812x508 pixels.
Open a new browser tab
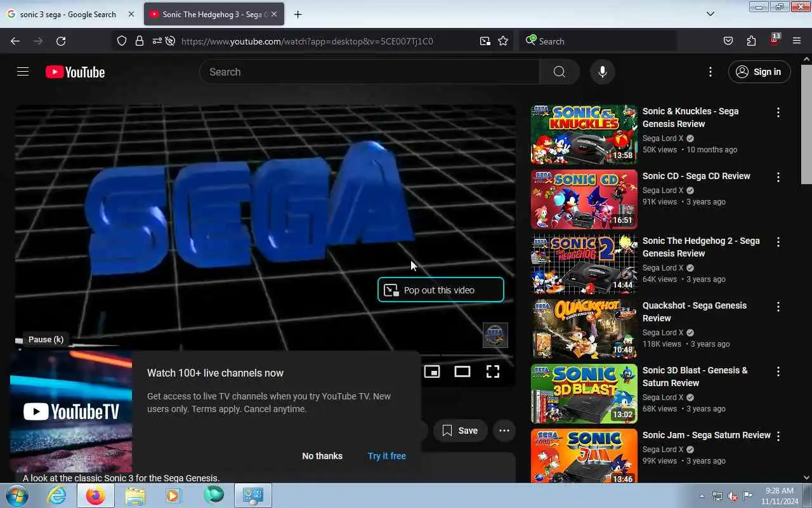pos(298,14)
